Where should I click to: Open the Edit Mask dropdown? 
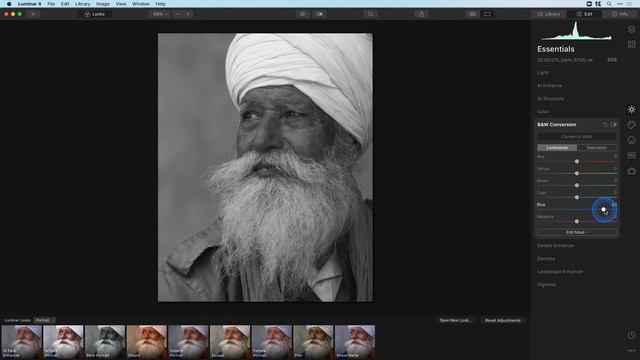point(577,232)
